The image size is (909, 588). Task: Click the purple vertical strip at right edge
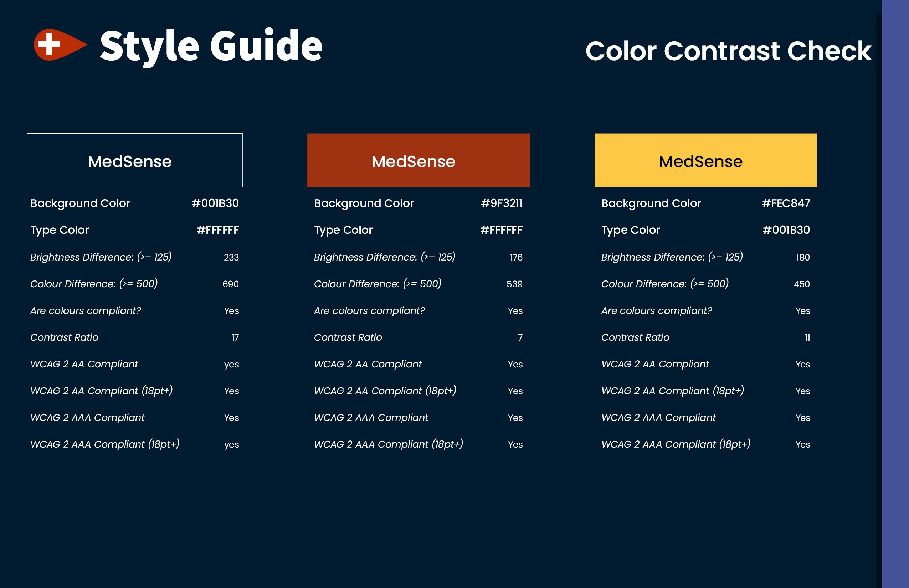tap(895, 294)
